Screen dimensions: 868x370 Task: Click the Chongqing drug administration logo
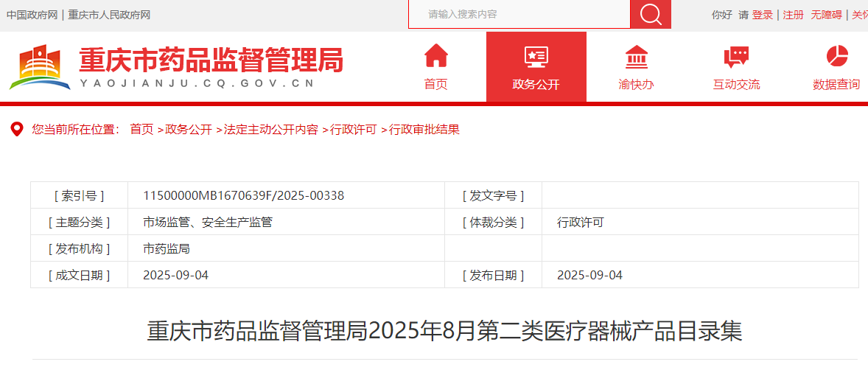point(40,67)
